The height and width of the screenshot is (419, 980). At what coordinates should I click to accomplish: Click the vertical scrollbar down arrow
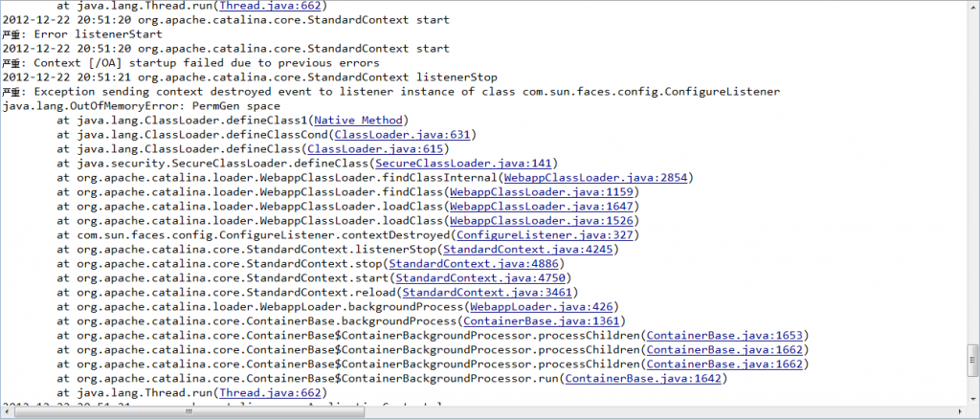[x=973, y=397]
